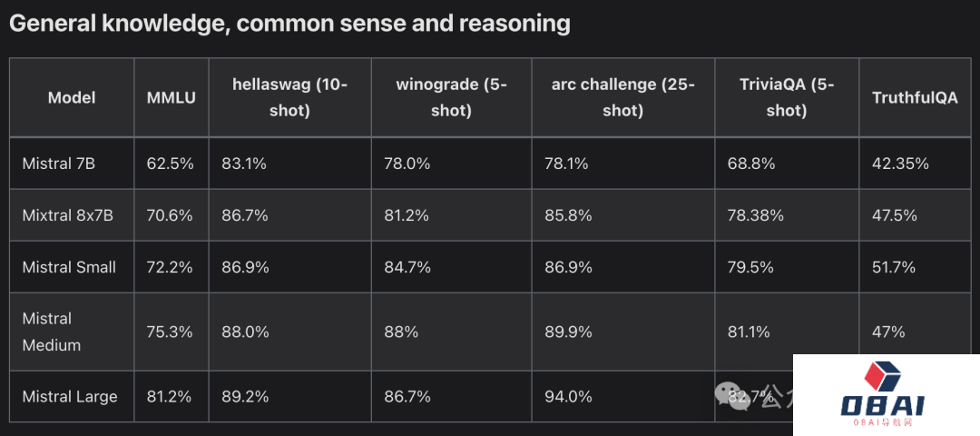Click the Mistral Large row label

click(70, 396)
